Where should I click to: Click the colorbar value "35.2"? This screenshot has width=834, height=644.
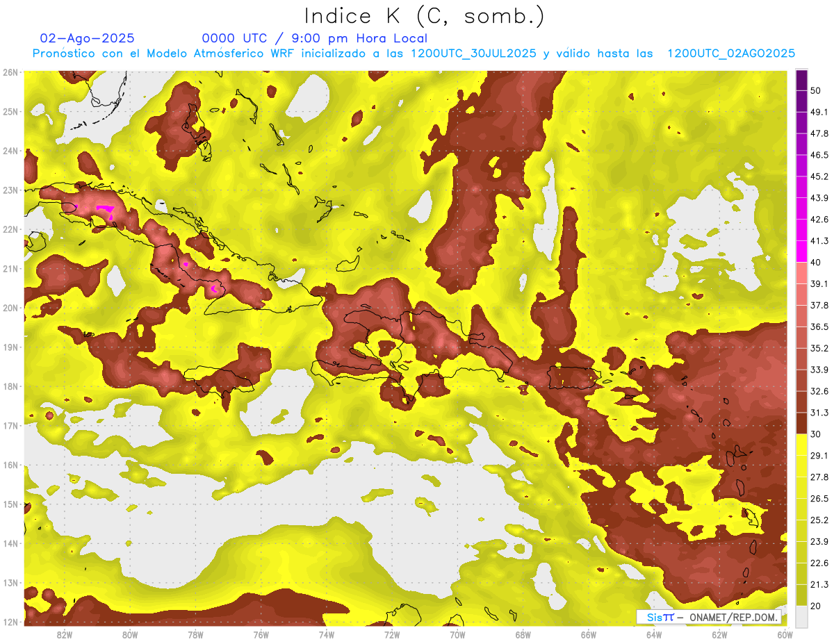click(x=819, y=348)
